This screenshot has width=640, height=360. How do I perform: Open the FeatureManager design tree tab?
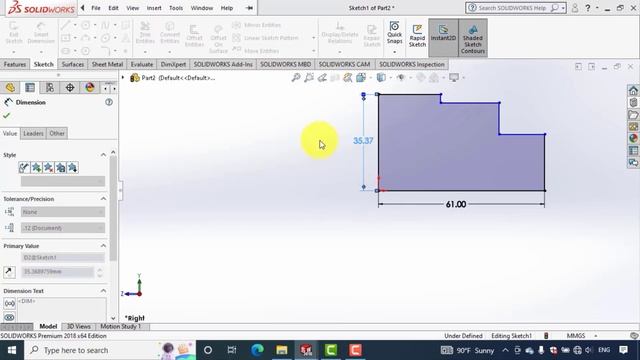pyautogui.click(x=10, y=87)
